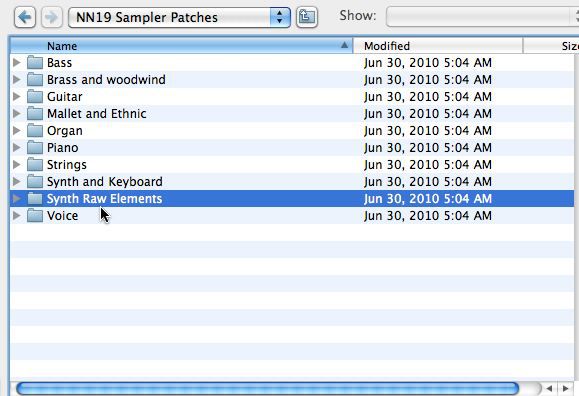579x396 pixels.
Task: Select the Synth and Keyboard folder name
Action: tap(105, 182)
